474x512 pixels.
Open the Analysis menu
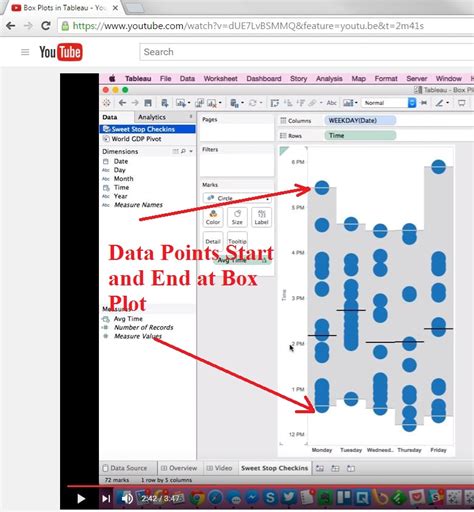[x=329, y=79]
